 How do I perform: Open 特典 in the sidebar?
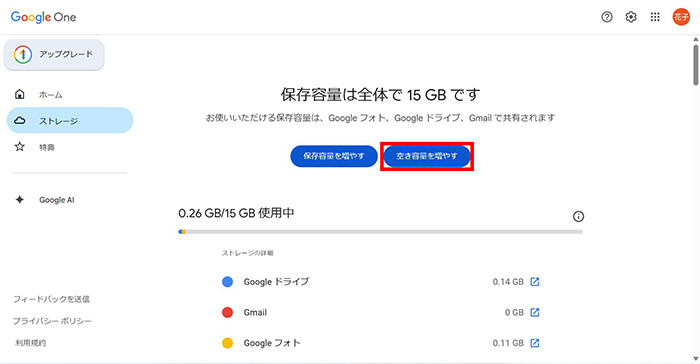(47, 147)
